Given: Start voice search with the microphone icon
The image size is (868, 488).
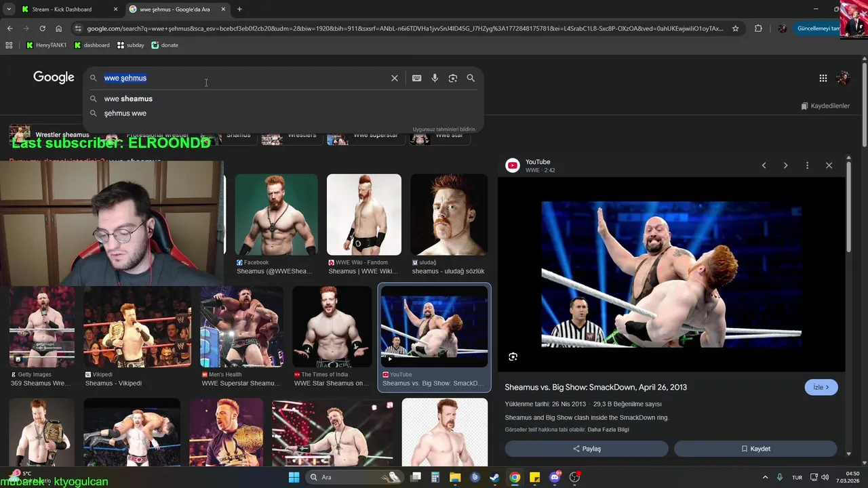Looking at the screenshot, I should coord(435,78).
